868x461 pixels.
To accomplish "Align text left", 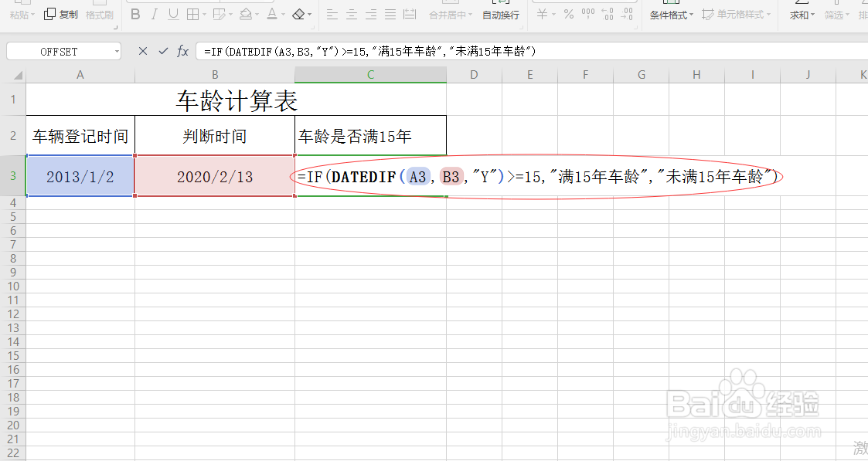I will (x=332, y=15).
